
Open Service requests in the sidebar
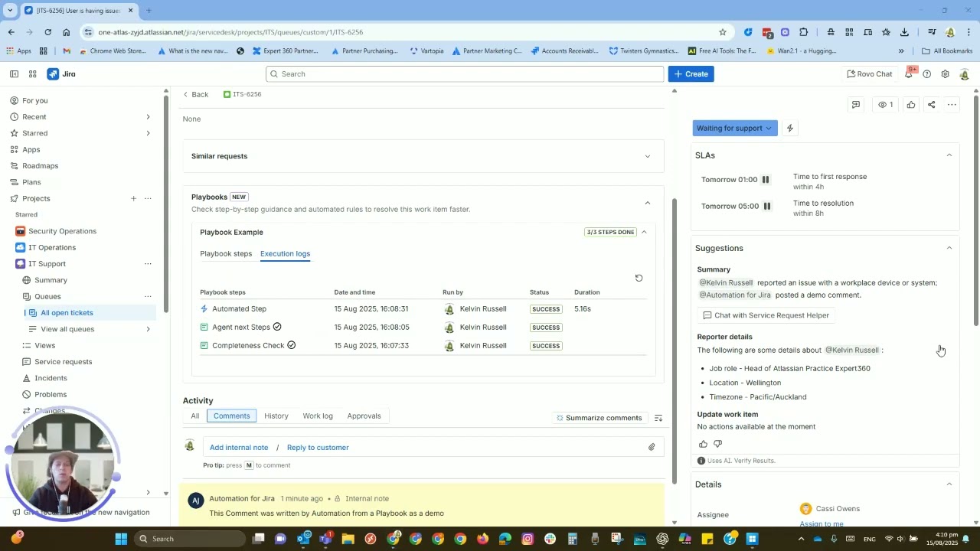click(63, 362)
